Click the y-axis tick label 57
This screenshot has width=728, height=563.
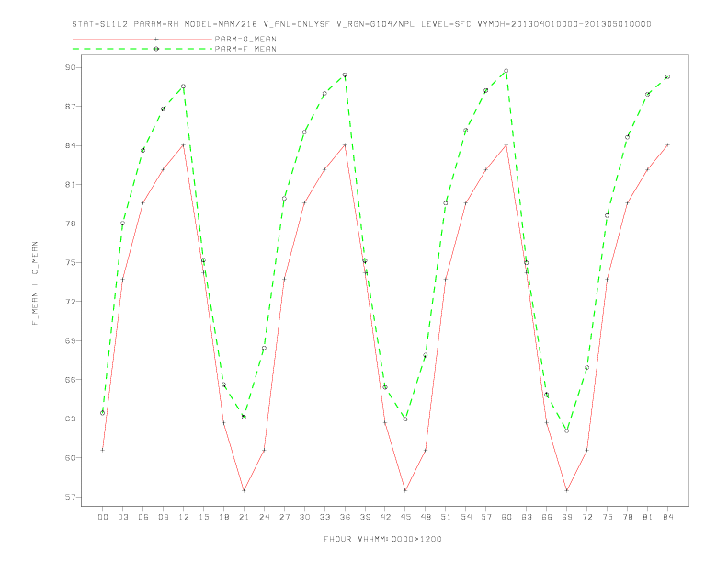pyautogui.click(x=70, y=497)
